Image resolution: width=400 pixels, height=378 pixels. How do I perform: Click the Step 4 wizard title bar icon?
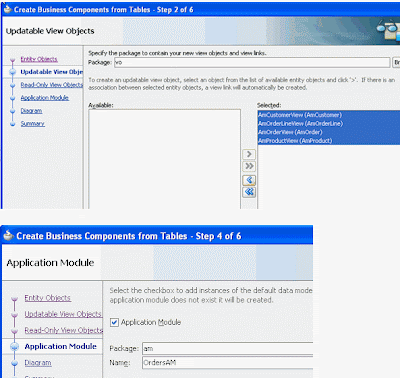tap(8, 236)
